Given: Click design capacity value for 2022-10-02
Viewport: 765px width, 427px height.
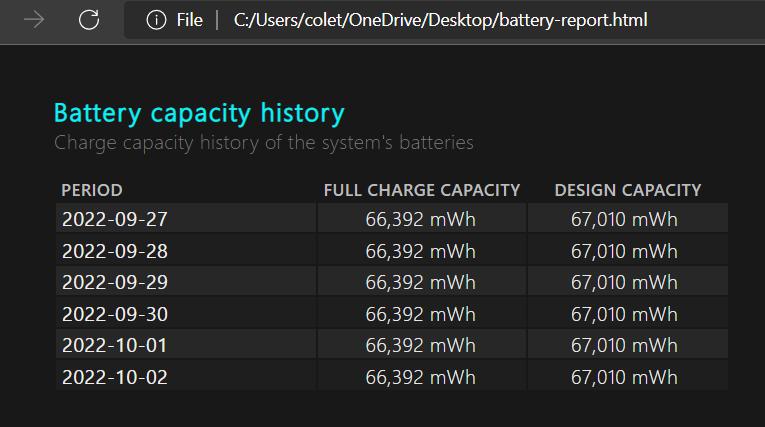Looking at the screenshot, I should click(624, 377).
